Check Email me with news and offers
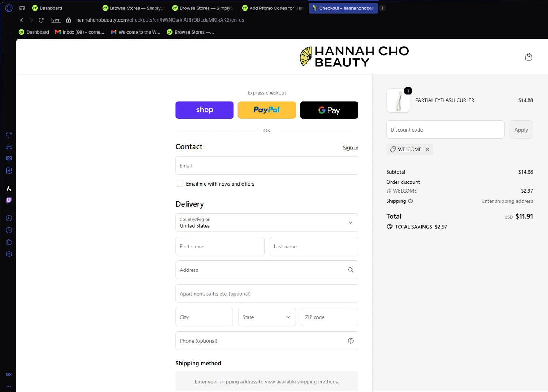 point(179,184)
